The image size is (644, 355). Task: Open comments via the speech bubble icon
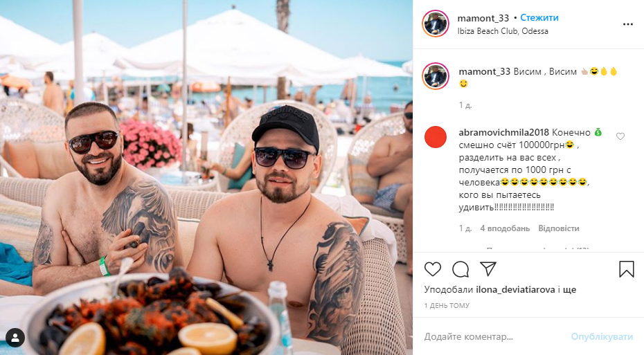click(460, 269)
